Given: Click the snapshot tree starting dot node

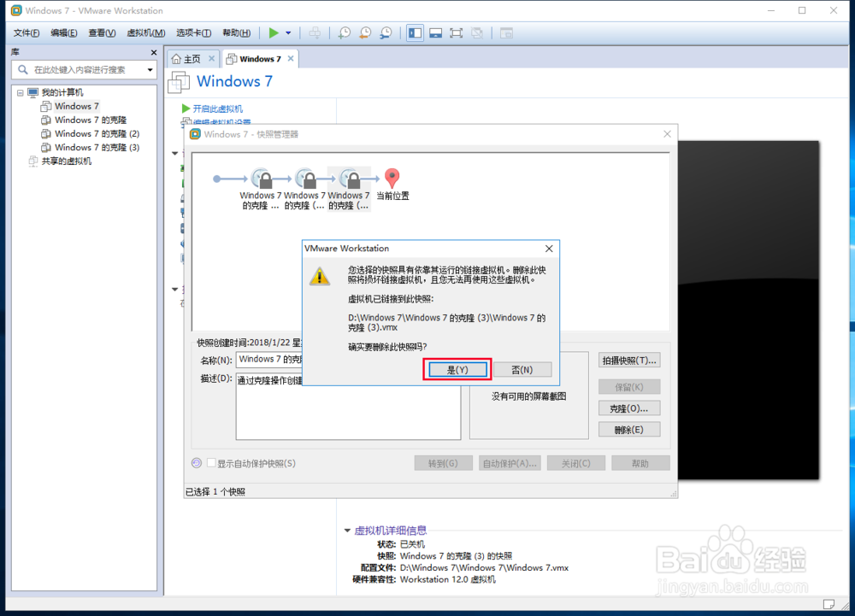Looking at the screenshot, I should click(x=216, y=179).
